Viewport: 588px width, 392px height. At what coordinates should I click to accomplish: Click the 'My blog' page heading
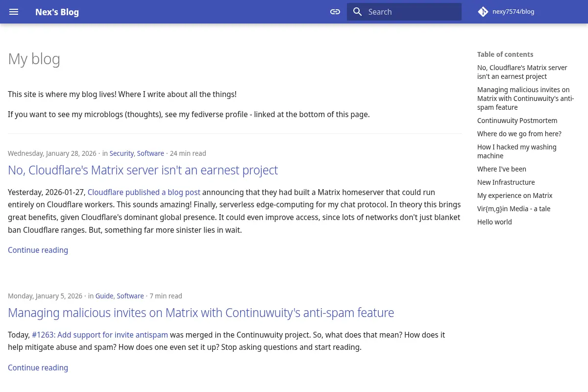(x=34, y=59)
